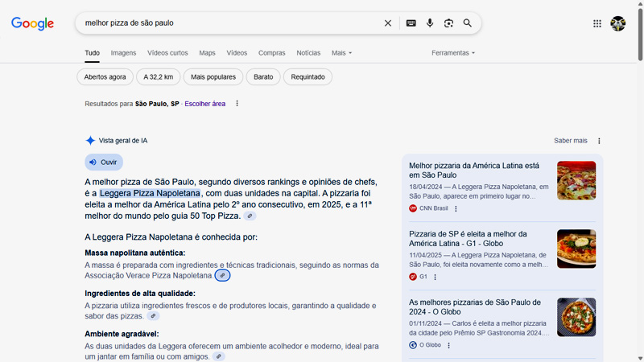Click highlighted Leggera Pizza Napoletana text
This screenshot has height=362, width=644.
150,193
